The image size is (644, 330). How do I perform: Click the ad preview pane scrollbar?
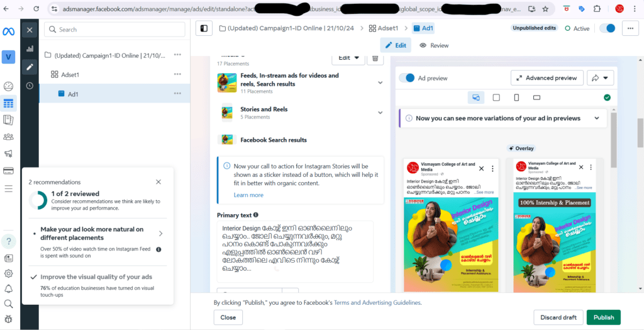point(614,140)
